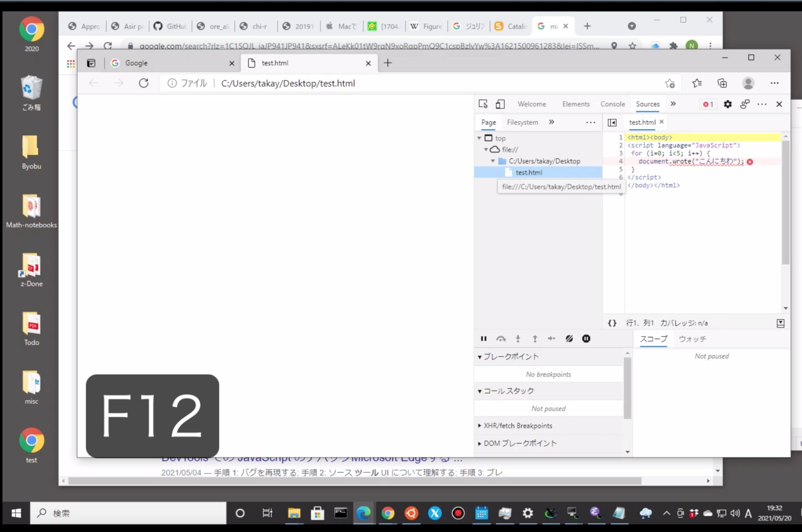Switch to the Welcome tab

point(532,104)
